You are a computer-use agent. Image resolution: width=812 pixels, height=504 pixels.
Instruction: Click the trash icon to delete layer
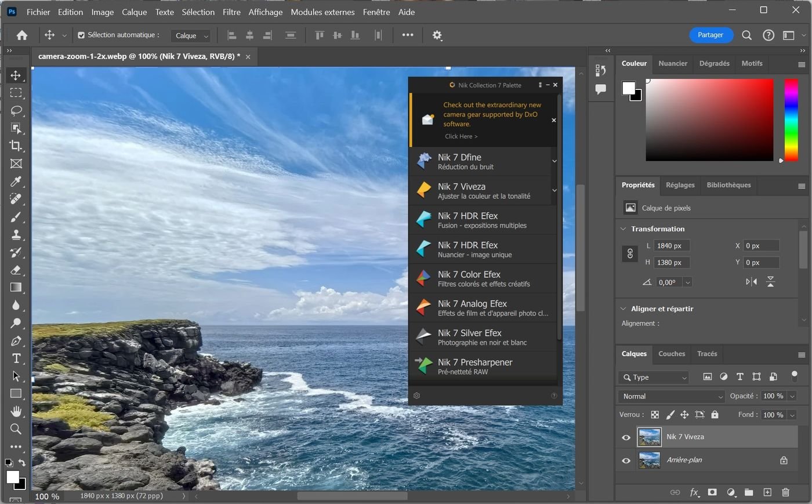[x=786, y=492]
